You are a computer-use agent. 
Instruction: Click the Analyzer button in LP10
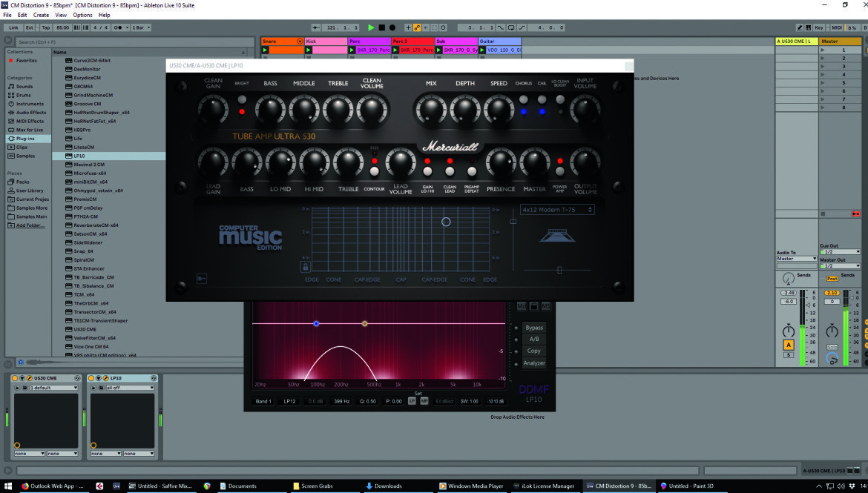pyautogui.click(x=534, y=363)
